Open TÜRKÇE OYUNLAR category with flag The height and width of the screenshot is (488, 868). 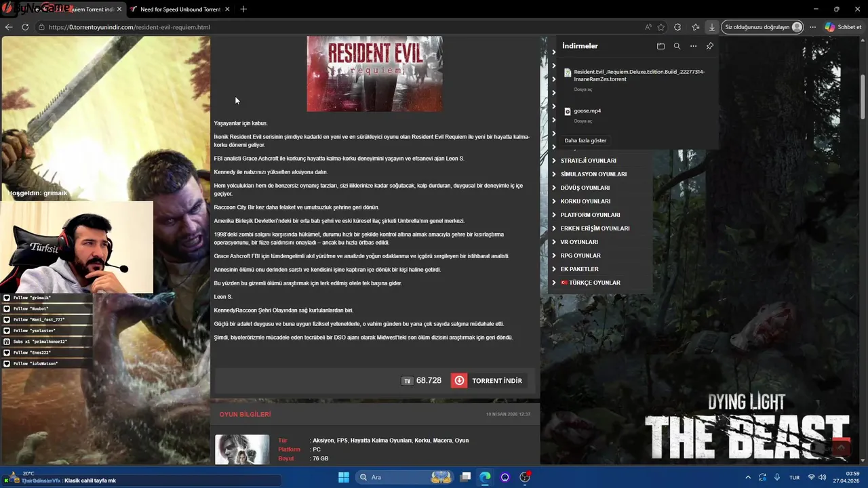click(x=590, y=283)
